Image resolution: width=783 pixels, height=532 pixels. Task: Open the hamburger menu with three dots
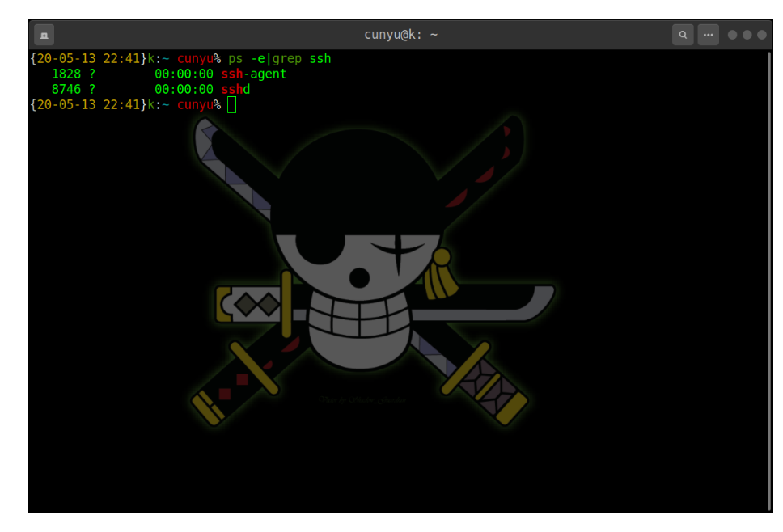point(707,34)
